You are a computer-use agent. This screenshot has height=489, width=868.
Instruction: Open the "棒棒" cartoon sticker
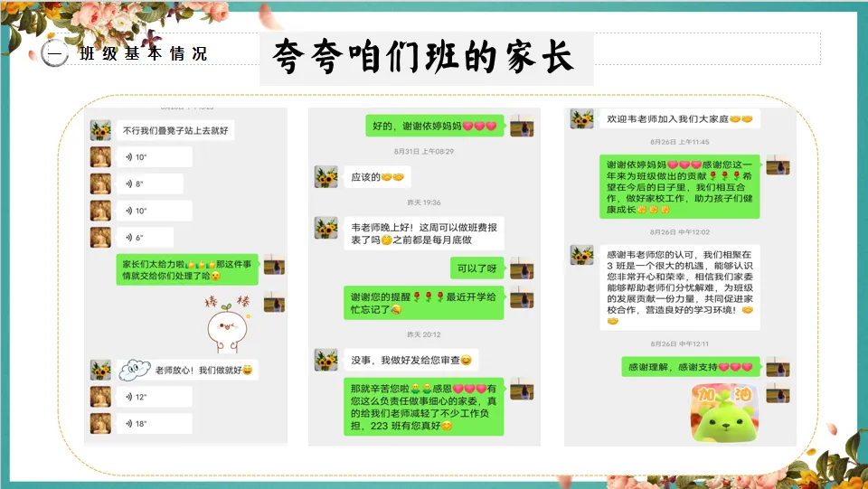(228, 324)
